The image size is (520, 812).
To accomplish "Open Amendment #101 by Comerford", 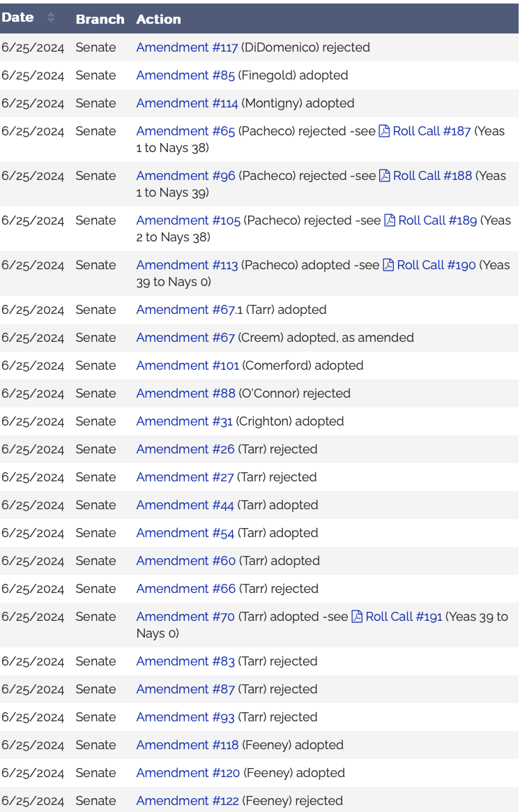I will coord(188,366).
